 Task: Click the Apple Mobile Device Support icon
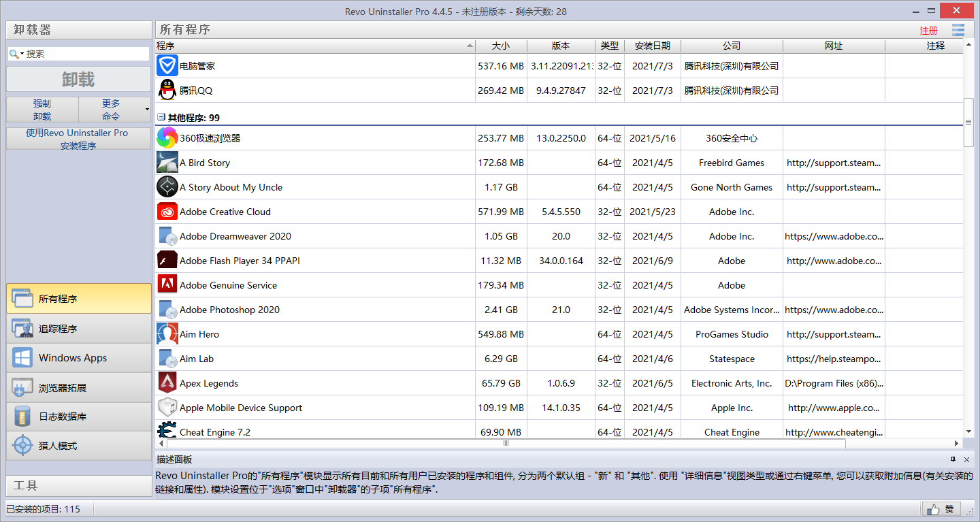click(167, 408)
